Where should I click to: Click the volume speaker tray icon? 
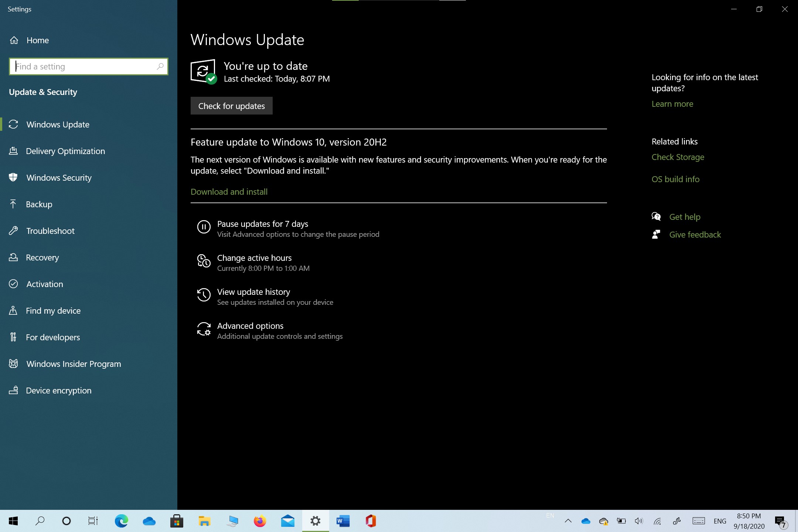click(x=639, y=521)
